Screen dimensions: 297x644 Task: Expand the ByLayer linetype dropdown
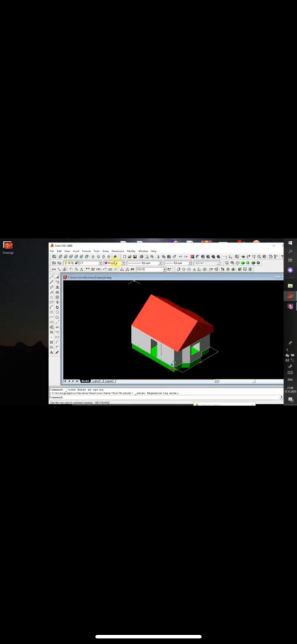[144, 263]
